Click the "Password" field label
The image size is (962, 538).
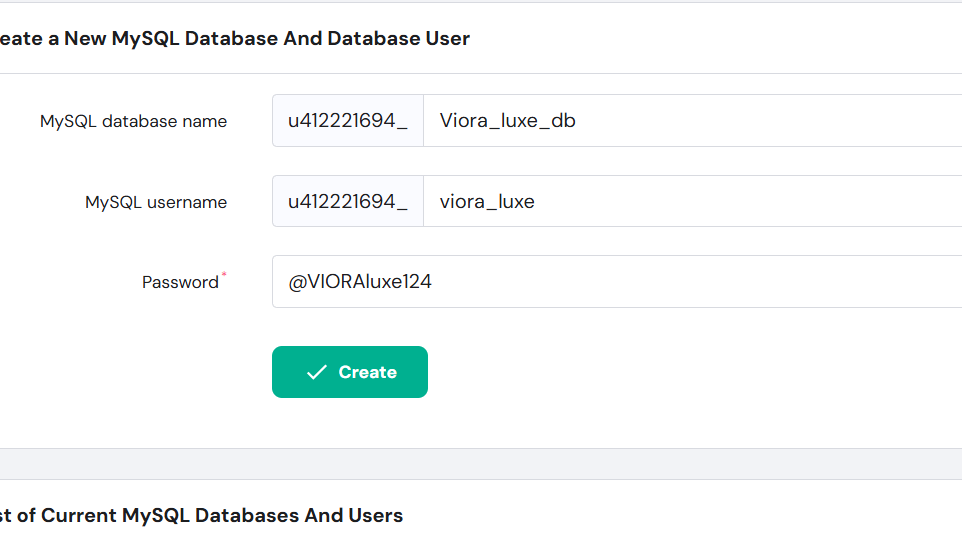180,282
